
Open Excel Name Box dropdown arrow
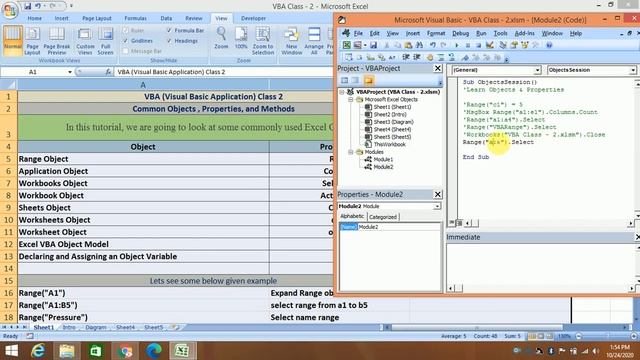(70, 72)
